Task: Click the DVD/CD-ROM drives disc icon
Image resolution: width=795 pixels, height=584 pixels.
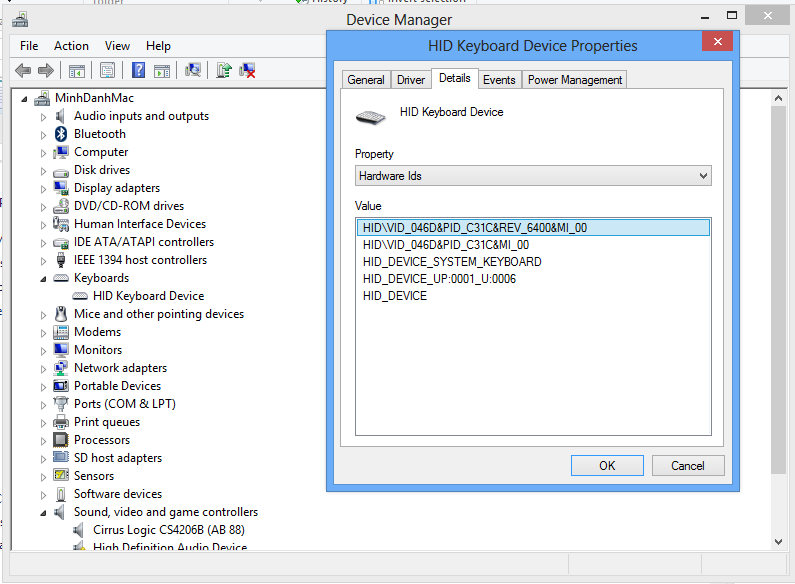Action: [x=61, y=206]
